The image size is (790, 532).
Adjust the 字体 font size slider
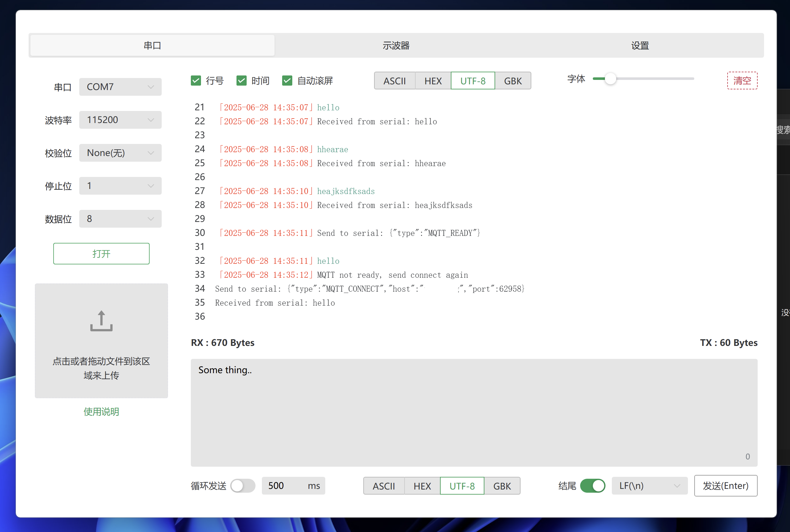[x=611, y=79]
